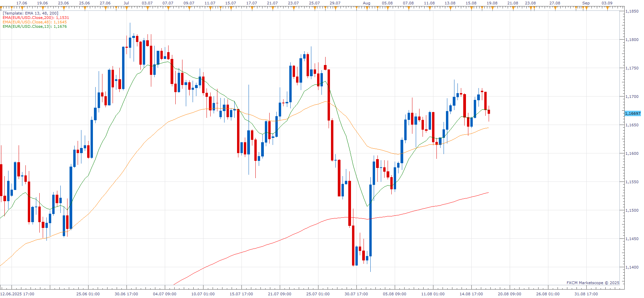Image resolution: width=644 pixels, height=298 pixels.
Task: Click price axis label 1,1700
Action: (x=632, y=97)
